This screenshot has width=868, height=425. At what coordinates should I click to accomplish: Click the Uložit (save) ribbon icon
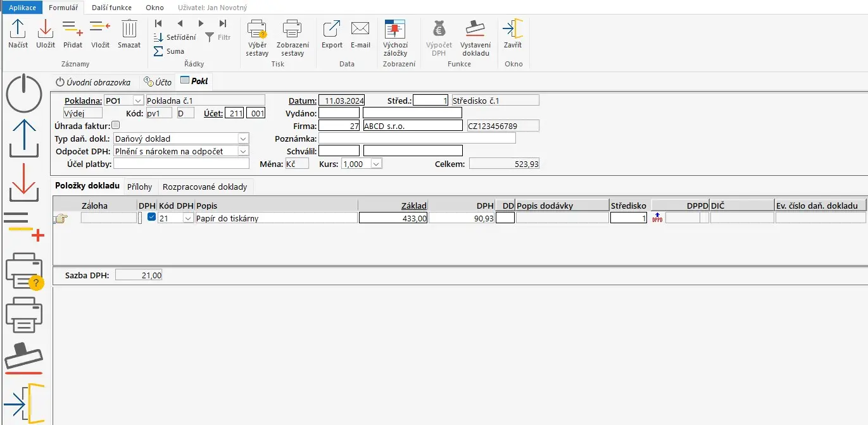[x=45, y=29]
